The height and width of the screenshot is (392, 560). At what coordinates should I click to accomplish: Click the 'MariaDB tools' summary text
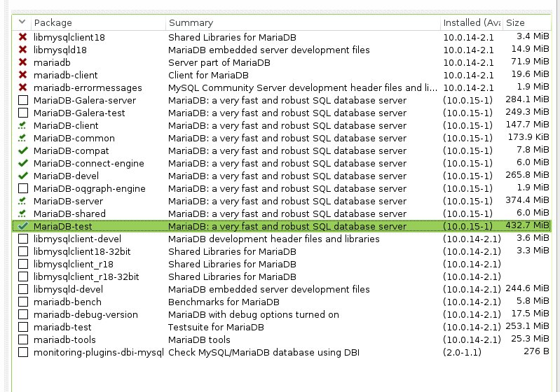point(199,340)
